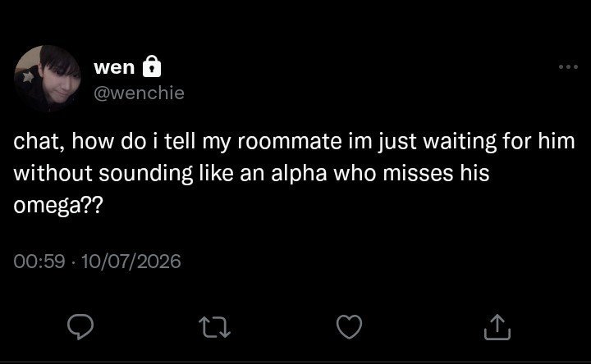Click the phrase "waiting for him" in the tweet
591x364 pixels.
click(x=499, y=142)
